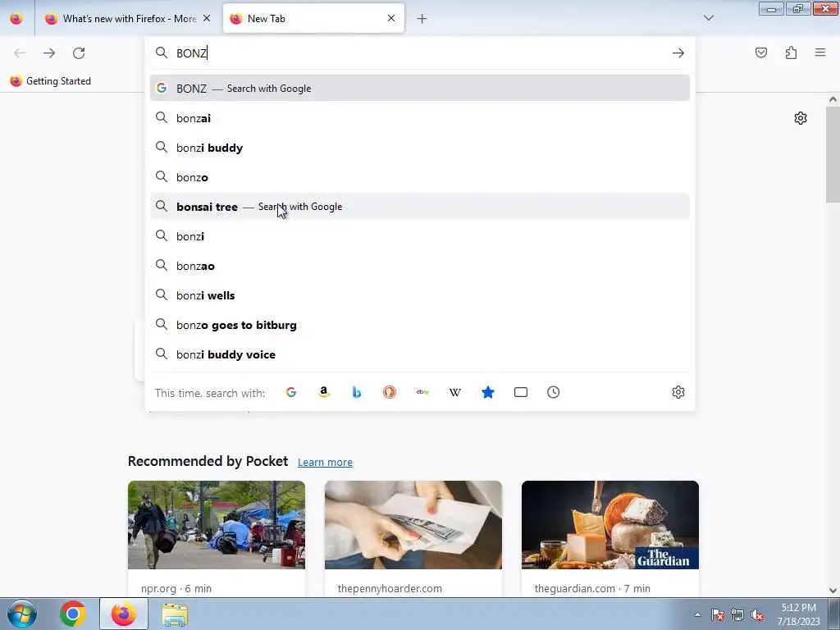
Task: Launch Google Chrome from the taskbar
Action: coord(73,614)
